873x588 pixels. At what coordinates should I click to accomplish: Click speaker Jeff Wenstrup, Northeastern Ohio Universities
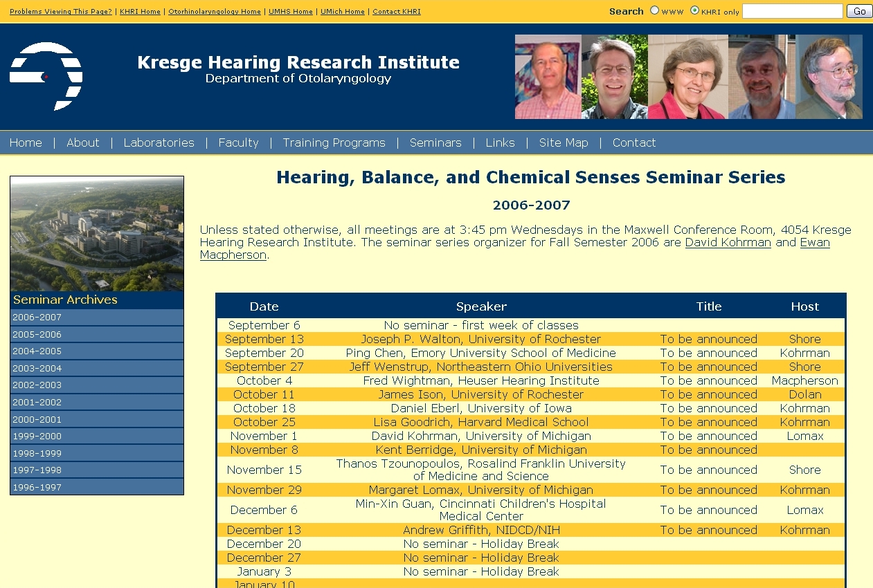(481, 367)
